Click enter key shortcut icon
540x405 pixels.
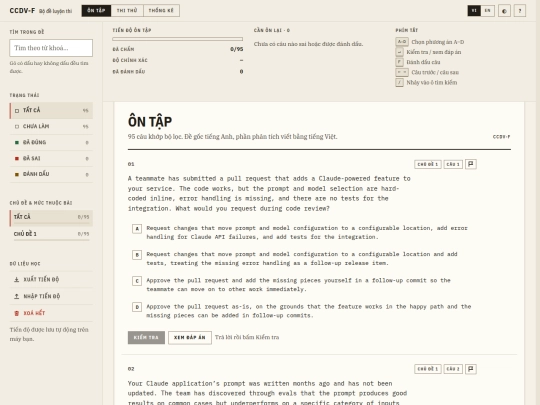coord(399,52)
